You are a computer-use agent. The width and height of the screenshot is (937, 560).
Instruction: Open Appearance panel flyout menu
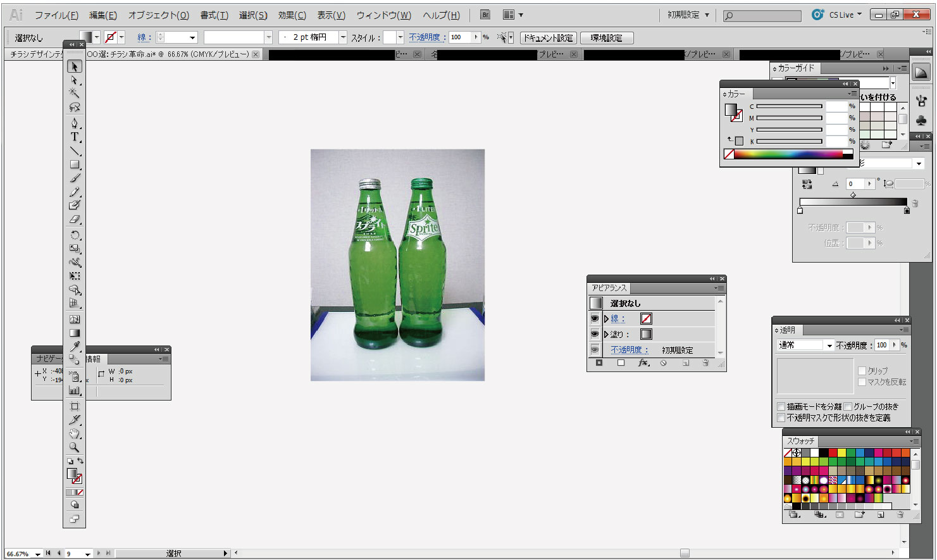point(719,288)
